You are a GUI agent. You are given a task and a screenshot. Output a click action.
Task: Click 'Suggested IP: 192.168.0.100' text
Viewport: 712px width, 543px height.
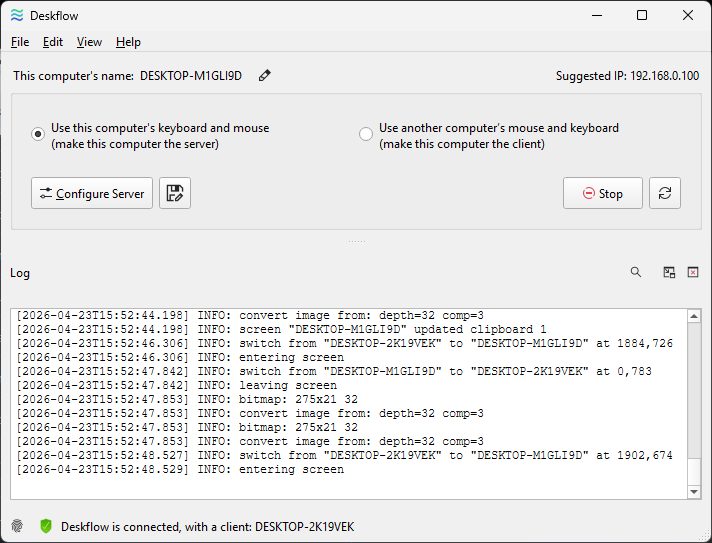628,76
